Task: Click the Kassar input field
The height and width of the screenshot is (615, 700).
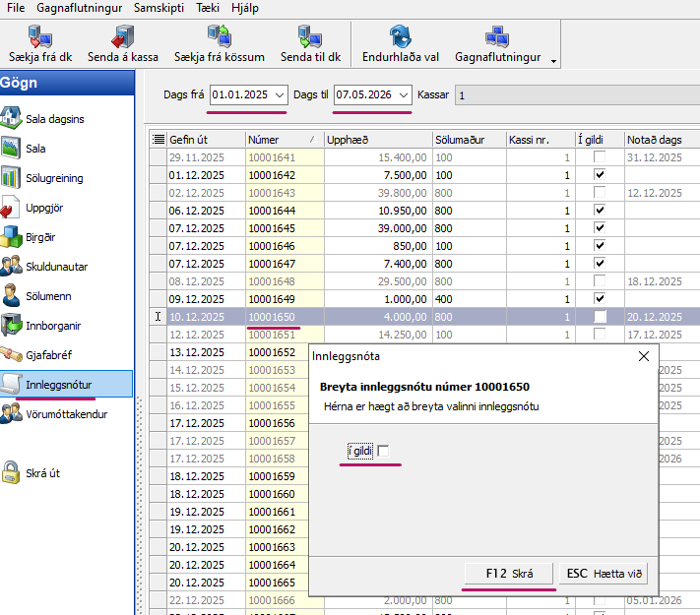Action: pos(576,95)
